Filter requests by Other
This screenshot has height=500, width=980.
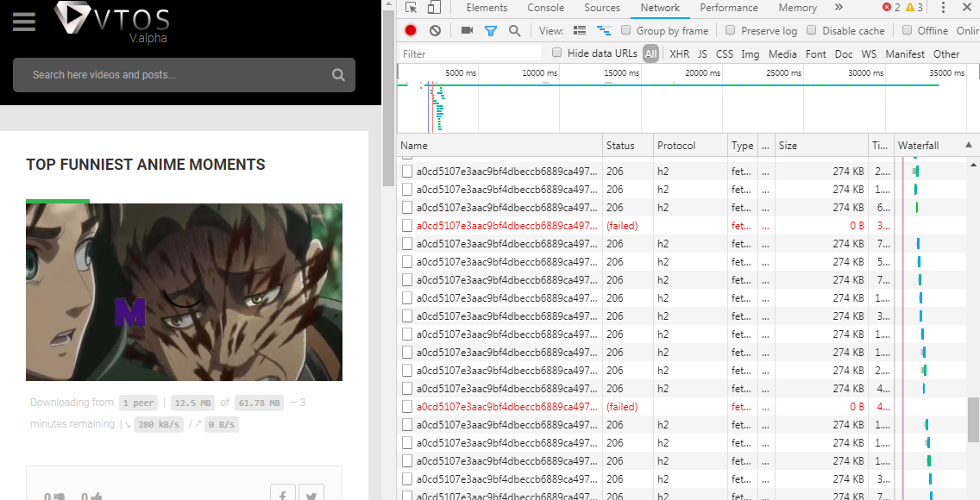pyautogui.click(x=946, y=53)
